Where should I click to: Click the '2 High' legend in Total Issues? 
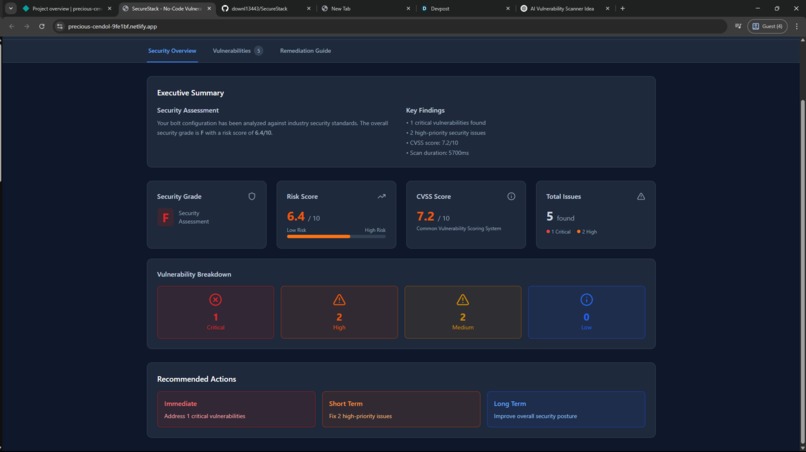(x=587, y=232)
